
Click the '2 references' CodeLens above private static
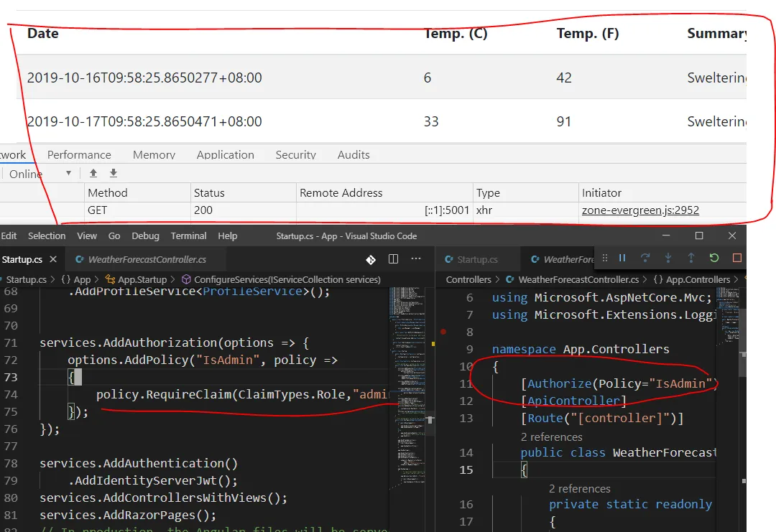point(580,488)
